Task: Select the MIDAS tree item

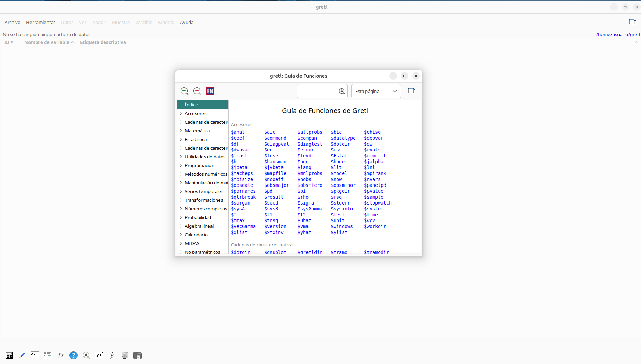Action: pyautogui.click(x=192, y=243)
